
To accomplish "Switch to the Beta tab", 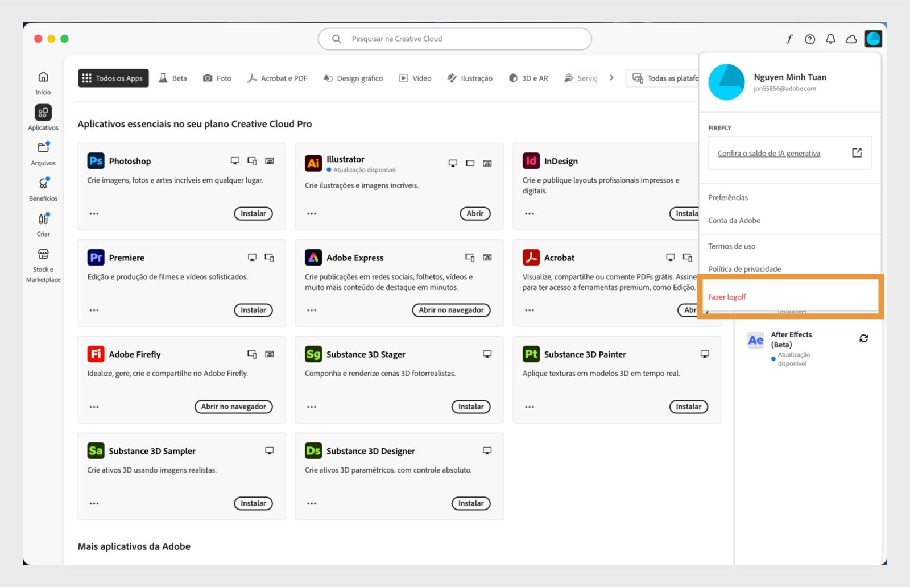I will [173, 78].
